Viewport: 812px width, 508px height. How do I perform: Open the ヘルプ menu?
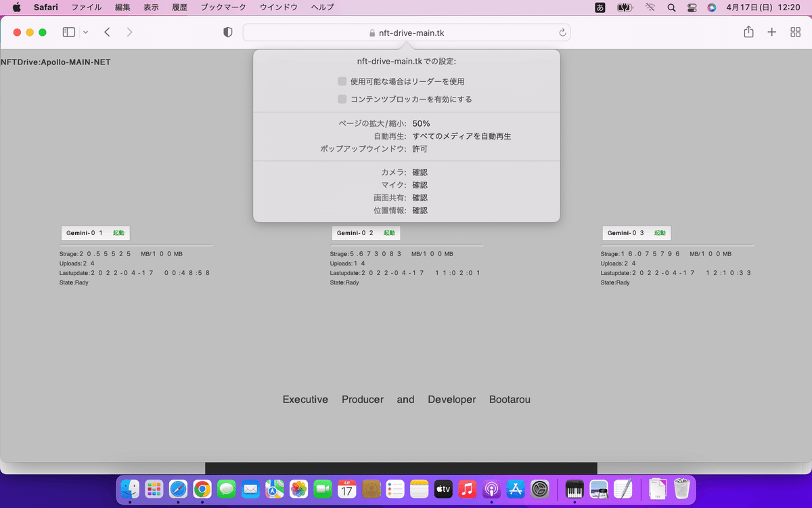tap(322, 7)
